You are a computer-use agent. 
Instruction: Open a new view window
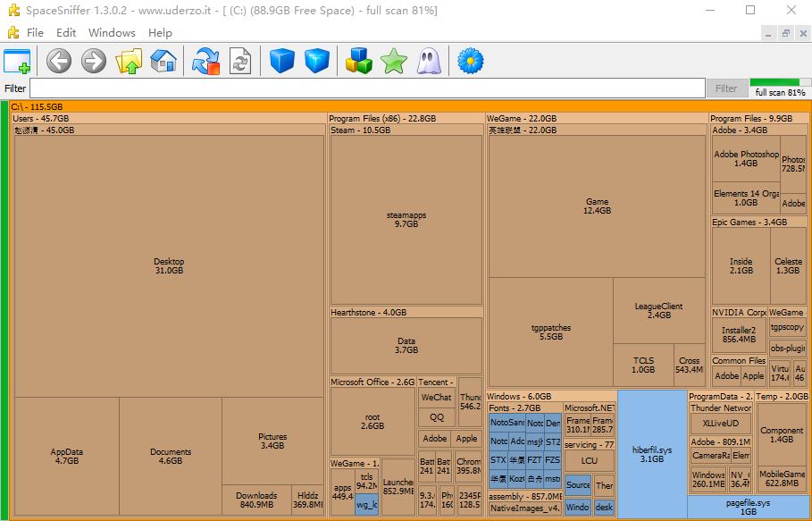click(17, 61)
